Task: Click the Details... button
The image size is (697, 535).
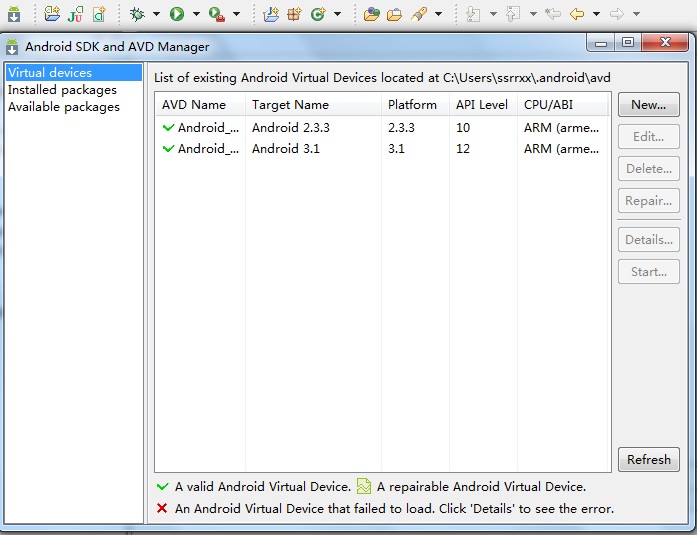Action: click(649, 240)
